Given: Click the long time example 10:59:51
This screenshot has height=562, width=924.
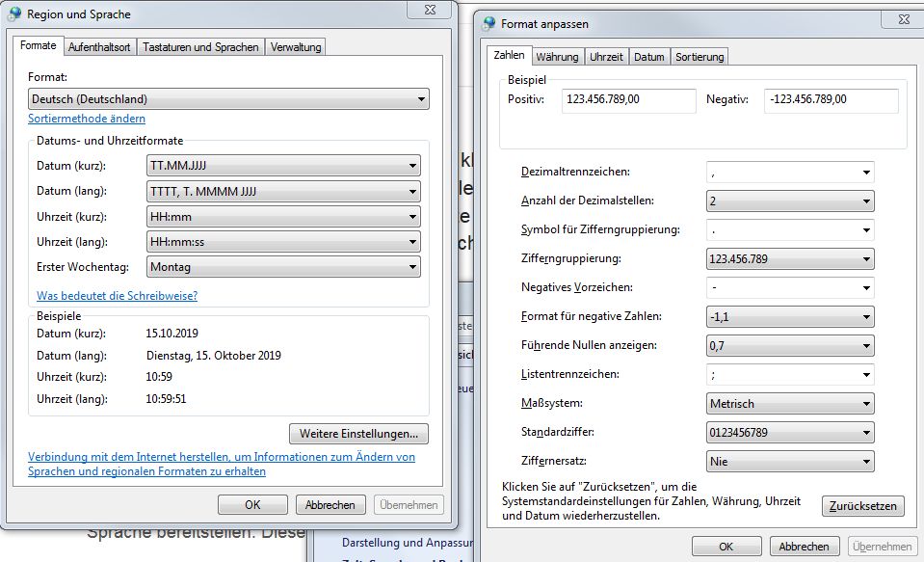Looking at the screenshot, I should [x=166, y=399].
